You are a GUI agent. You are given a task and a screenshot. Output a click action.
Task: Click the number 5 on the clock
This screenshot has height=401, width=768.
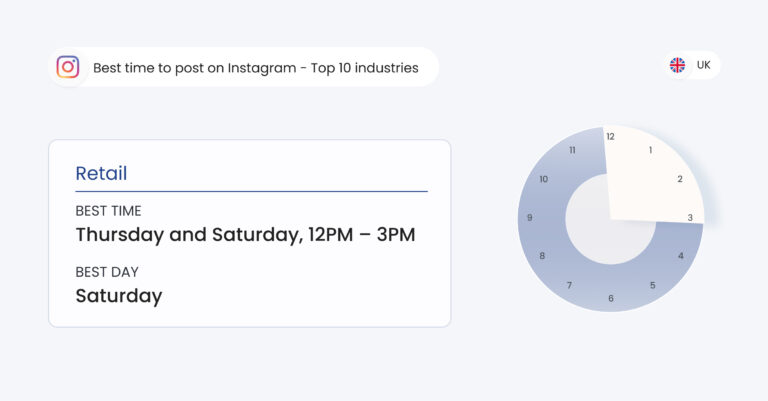tap(652, 285)
